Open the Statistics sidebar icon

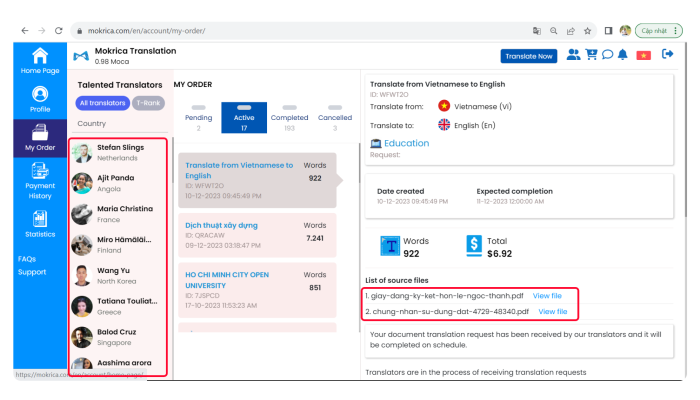click(40, 225)
